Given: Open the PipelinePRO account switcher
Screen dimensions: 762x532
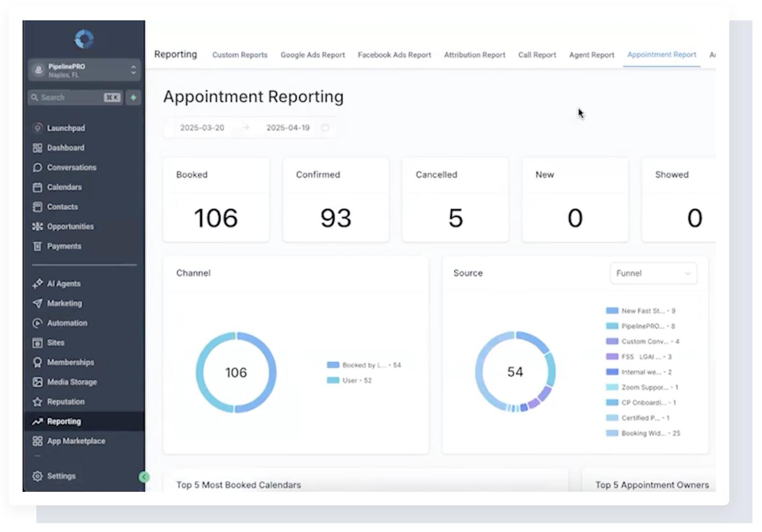Looking at the screenshot, I should pyautogui.click(x=84, y=70).
